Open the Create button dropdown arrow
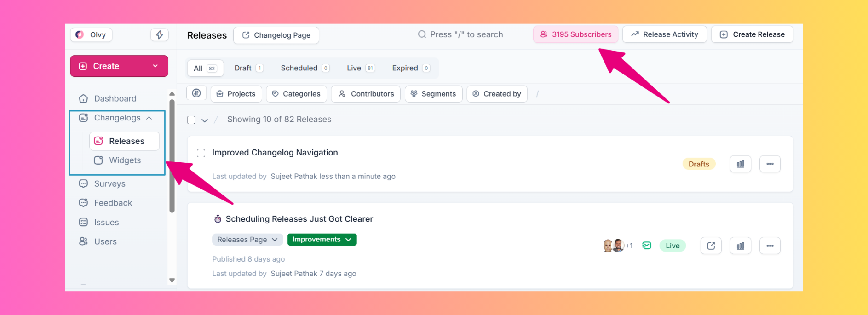 tap(155, 66)
